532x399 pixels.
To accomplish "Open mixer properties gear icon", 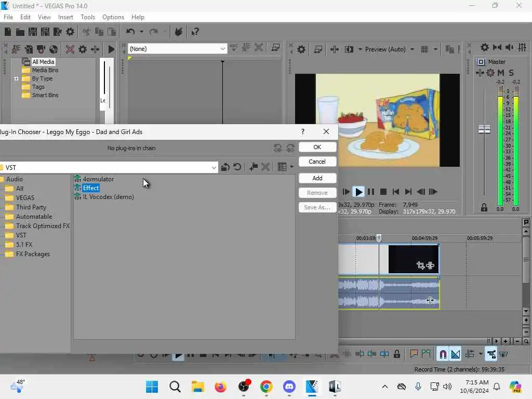I will [x=485, y=47].
